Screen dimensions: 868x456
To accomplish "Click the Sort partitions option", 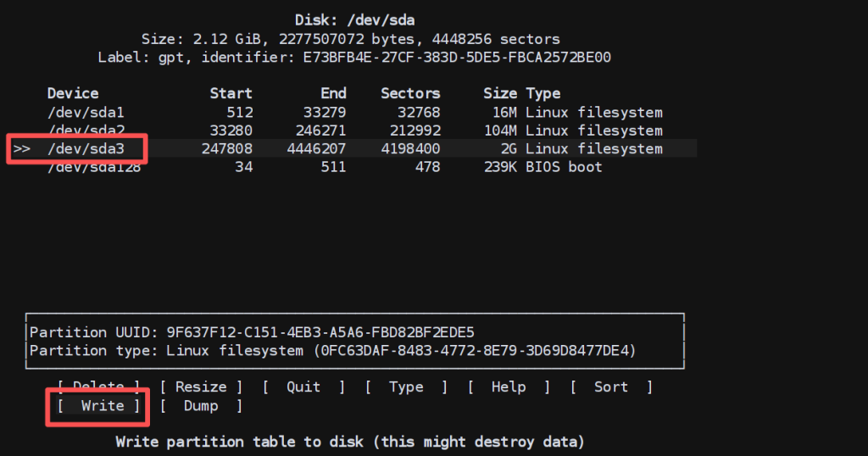I will (610, 386).
